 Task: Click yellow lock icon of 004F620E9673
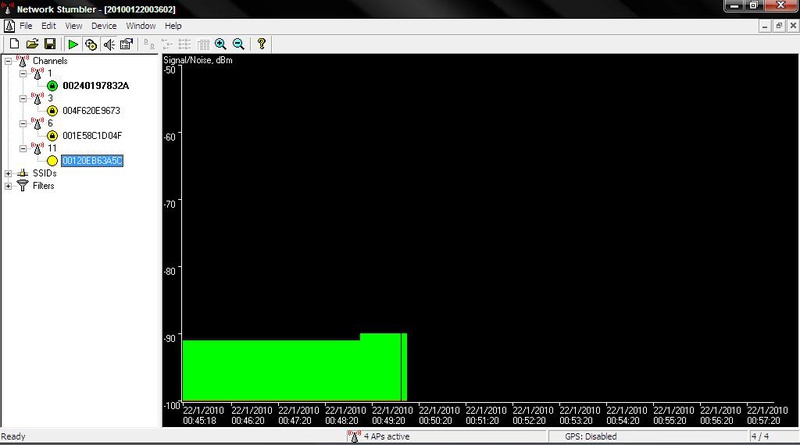pos(52,111)
